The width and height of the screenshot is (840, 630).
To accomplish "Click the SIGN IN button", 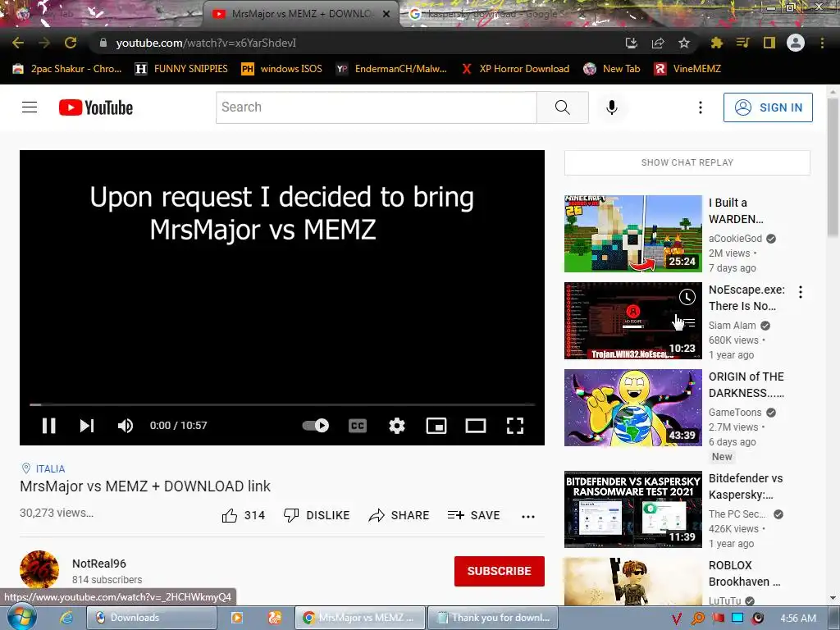I will [x=768, y=107].
